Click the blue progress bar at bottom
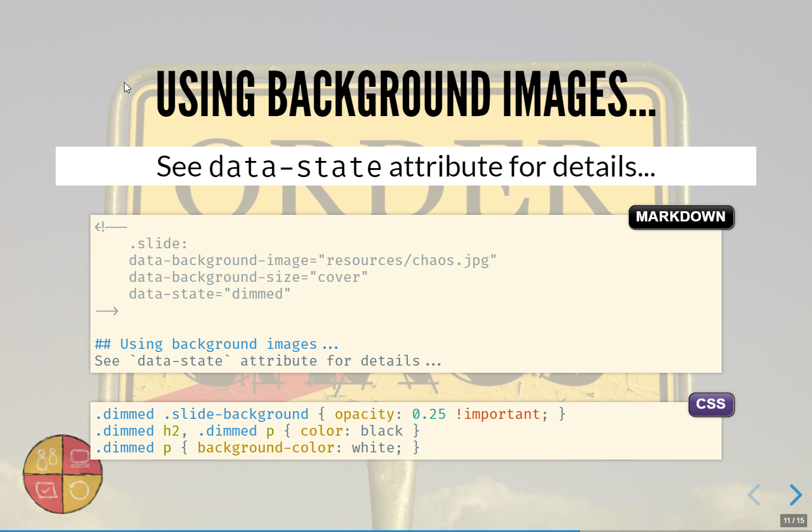Viewport: 812px width, 532px height. coord(290,530)
